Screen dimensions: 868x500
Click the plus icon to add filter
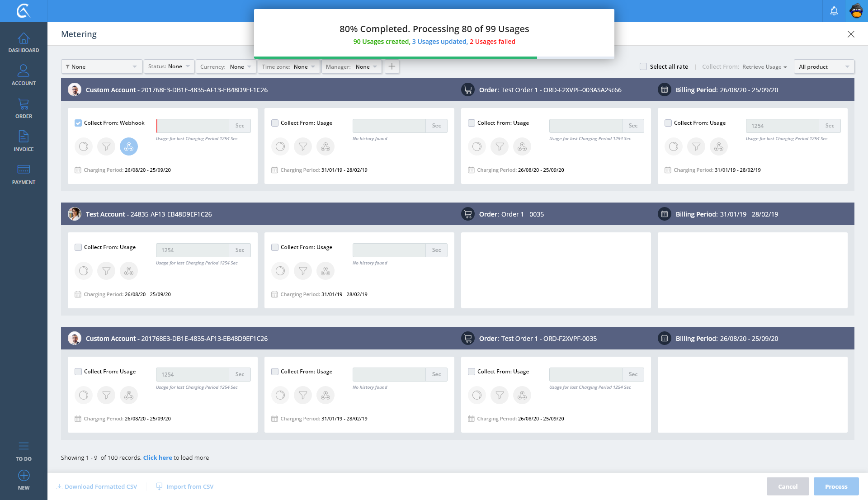[392, 66]
